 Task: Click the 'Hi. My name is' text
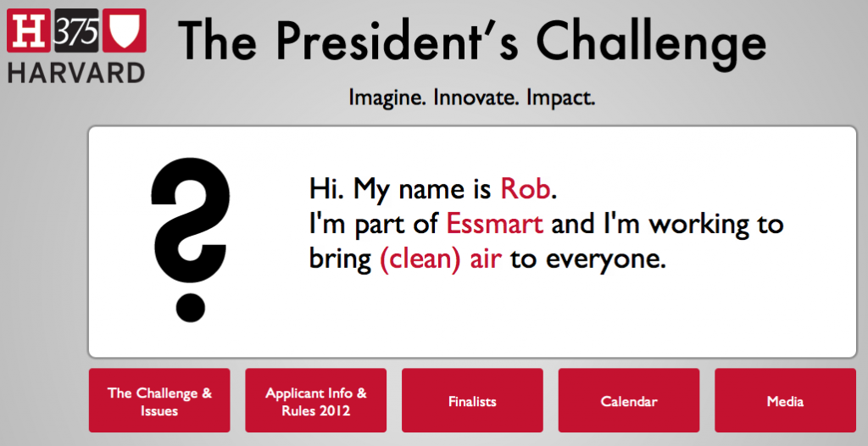click(x=400, y=190)
